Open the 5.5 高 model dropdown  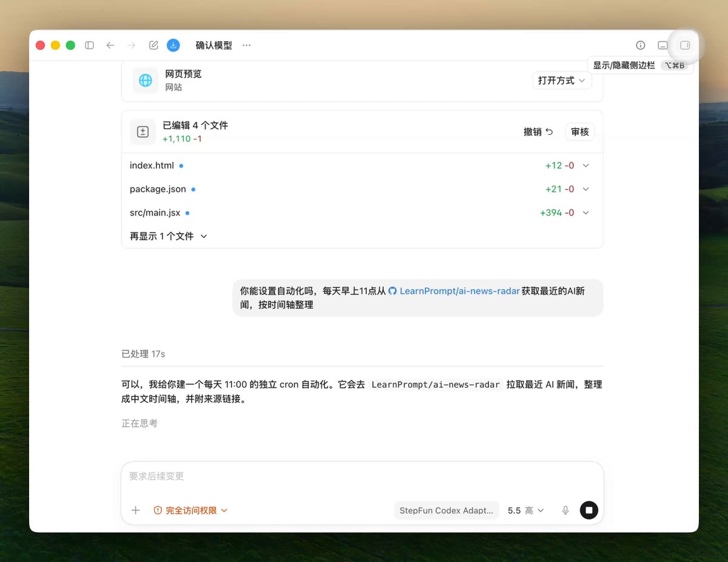tap(525, 510)
